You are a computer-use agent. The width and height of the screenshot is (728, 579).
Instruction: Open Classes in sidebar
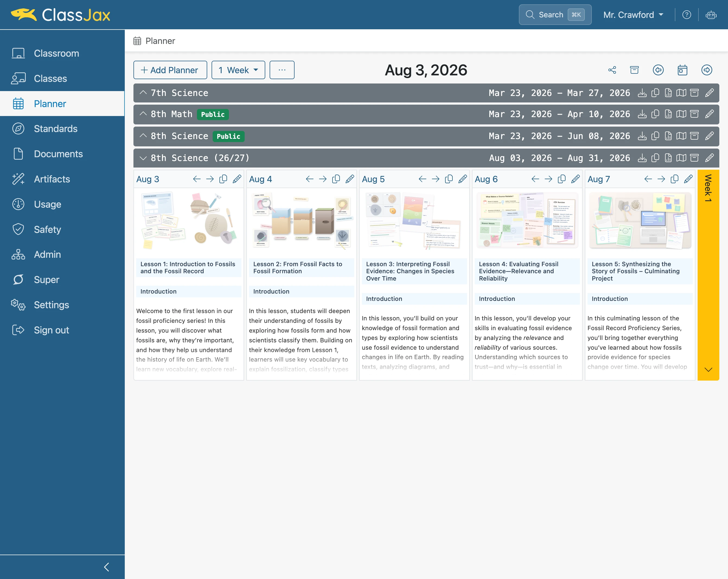coord(62,79)
